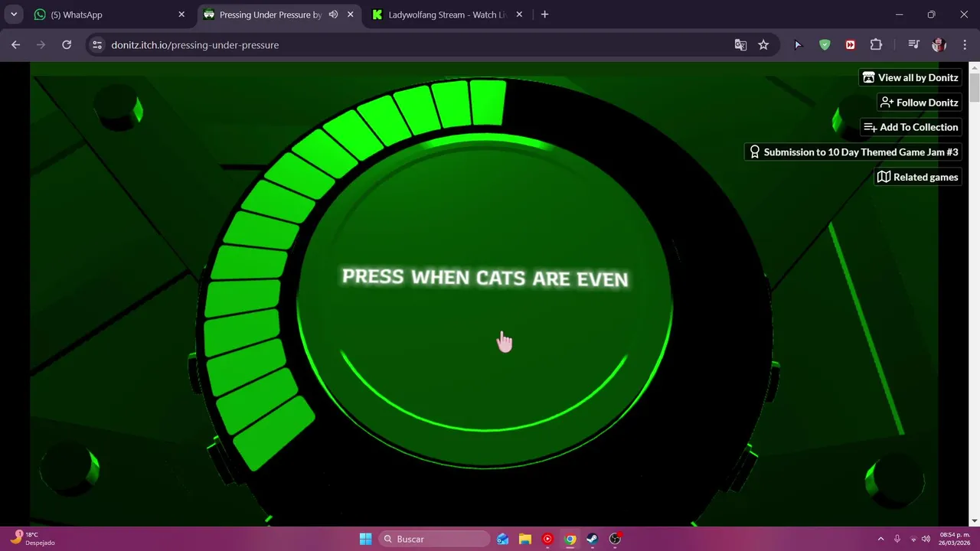The width and height of the screenshot is (980, 551).
Task: Show hidden system tray icons
Action: click(880, 539)
